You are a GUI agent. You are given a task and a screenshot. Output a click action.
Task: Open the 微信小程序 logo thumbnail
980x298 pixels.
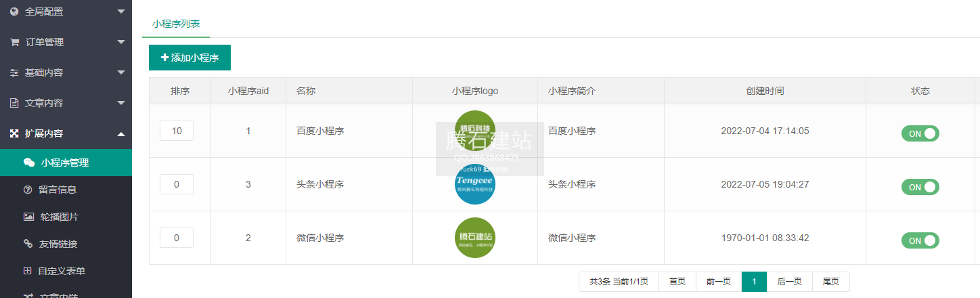point(474,238)
